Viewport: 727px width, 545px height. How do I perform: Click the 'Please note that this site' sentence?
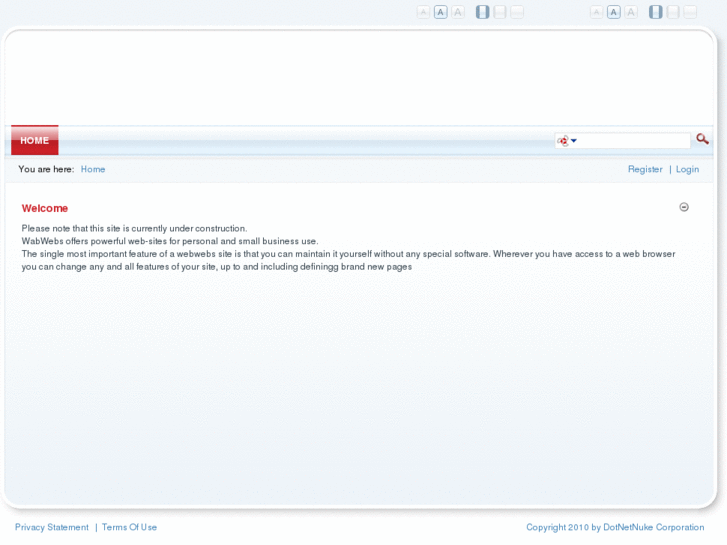coord(134,228)
